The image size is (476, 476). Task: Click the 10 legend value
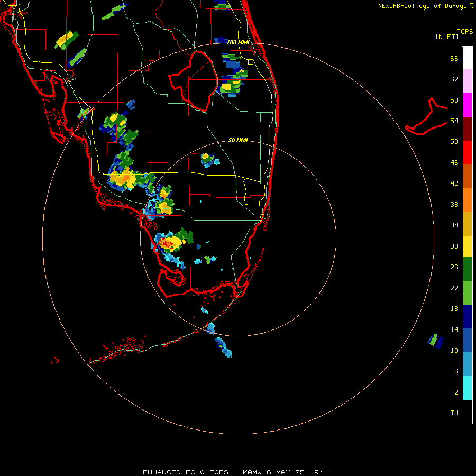click(x=454, y=350)
